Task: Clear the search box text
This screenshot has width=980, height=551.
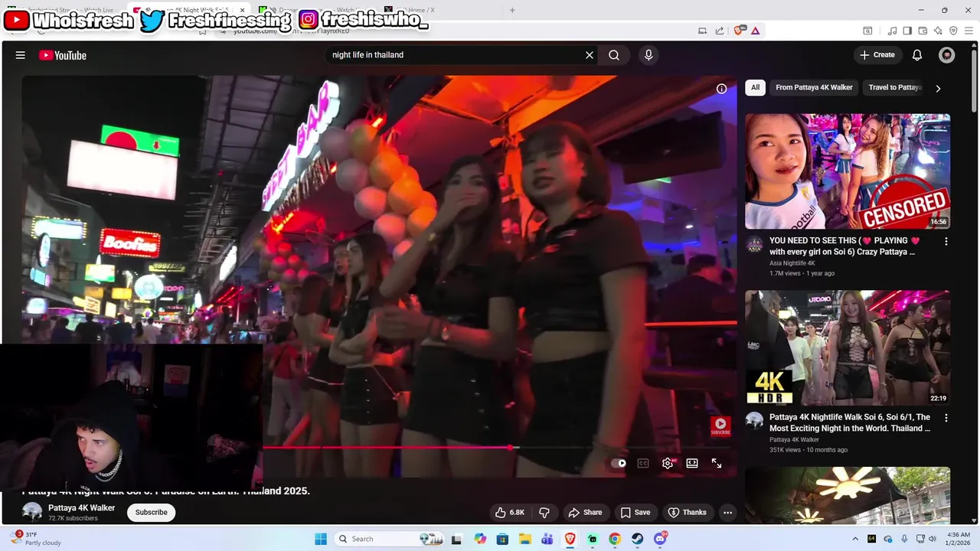Action: coord(590,55)
